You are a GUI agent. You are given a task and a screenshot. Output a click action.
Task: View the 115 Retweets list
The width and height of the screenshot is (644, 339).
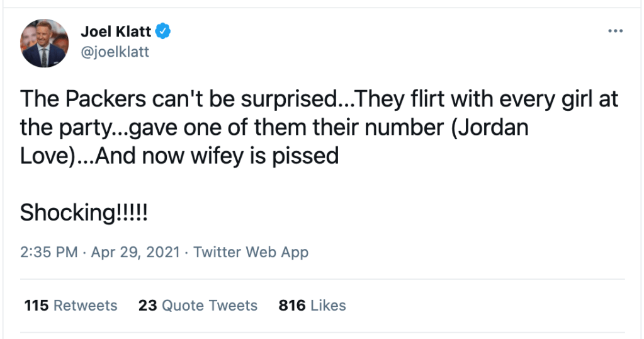(71, 306)
